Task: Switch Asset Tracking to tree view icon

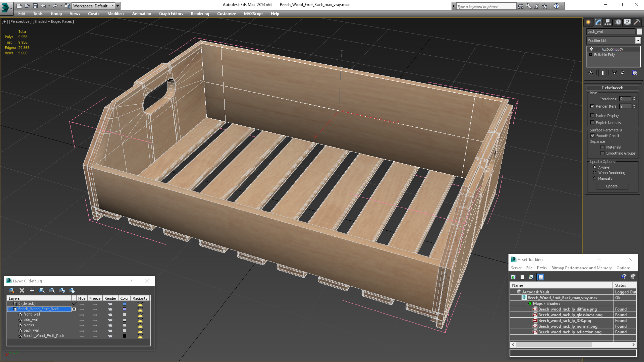Action: 531,277
